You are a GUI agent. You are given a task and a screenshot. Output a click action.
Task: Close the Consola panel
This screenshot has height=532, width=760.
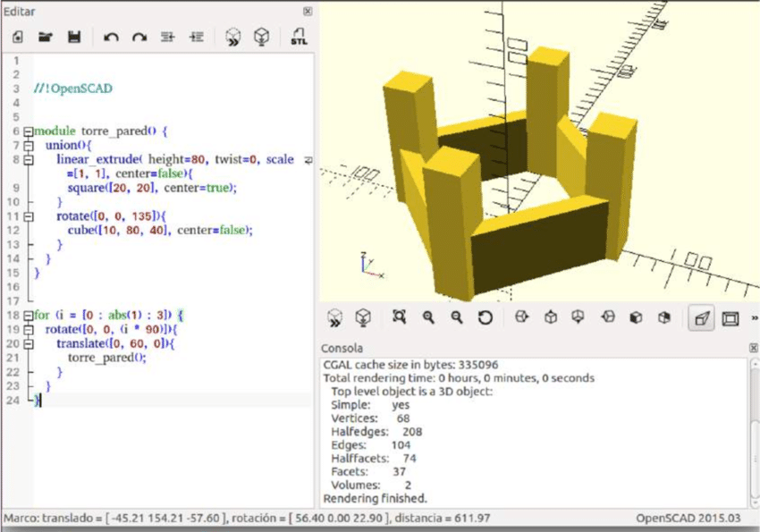pos(753,347)
